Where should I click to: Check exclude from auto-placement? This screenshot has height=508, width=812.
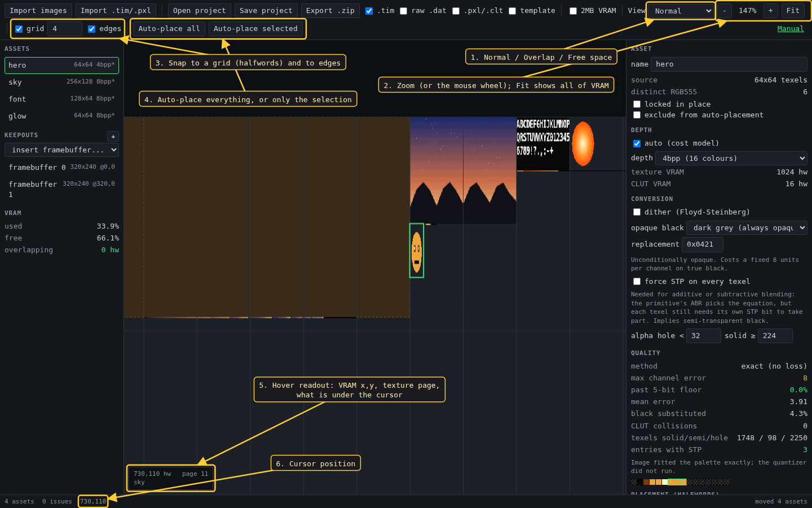coord(637,115)
